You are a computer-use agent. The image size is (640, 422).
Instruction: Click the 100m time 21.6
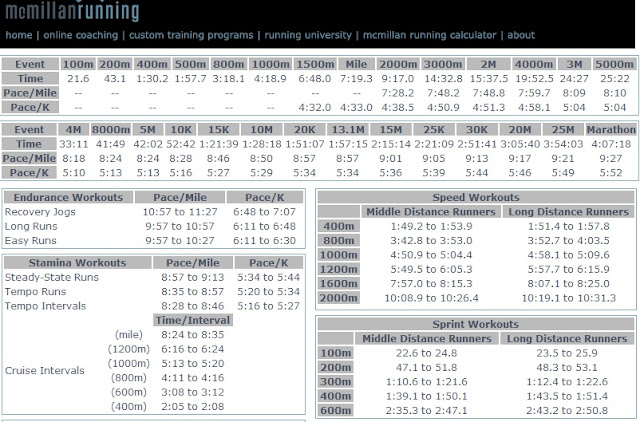point(78,78)
